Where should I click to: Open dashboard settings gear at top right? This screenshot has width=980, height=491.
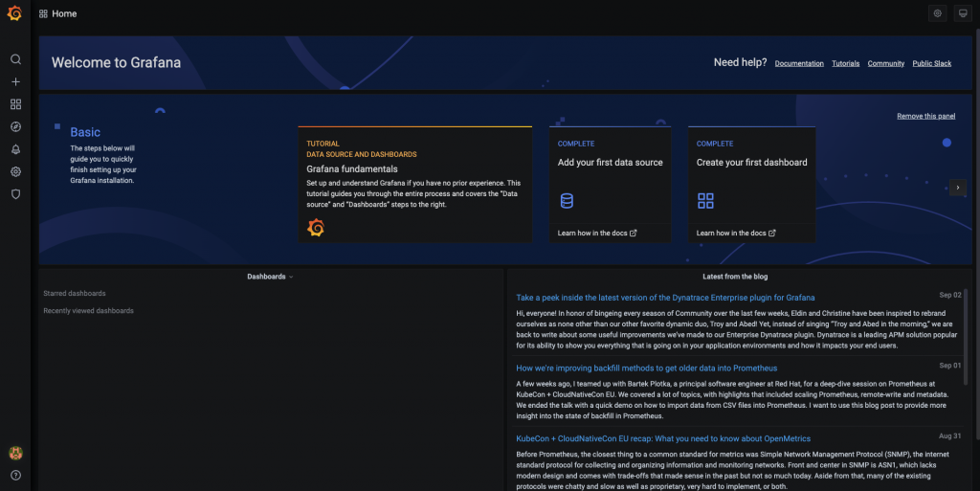[938, 13]
